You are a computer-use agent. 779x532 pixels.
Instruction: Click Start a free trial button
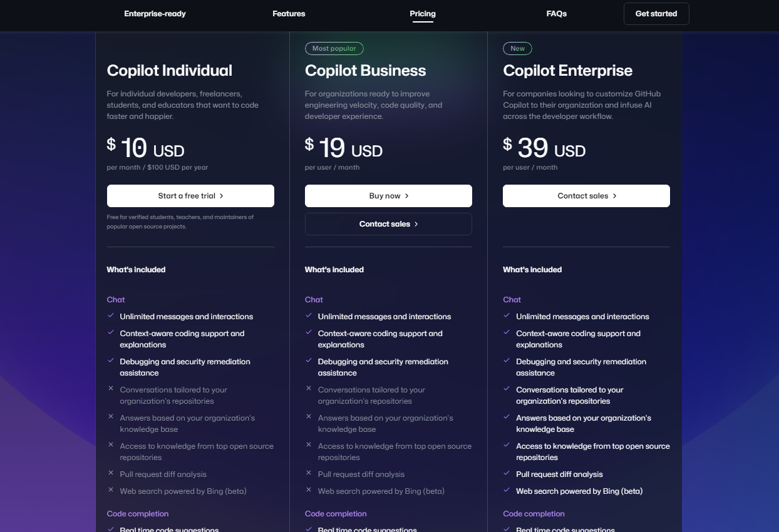(190, 196)
